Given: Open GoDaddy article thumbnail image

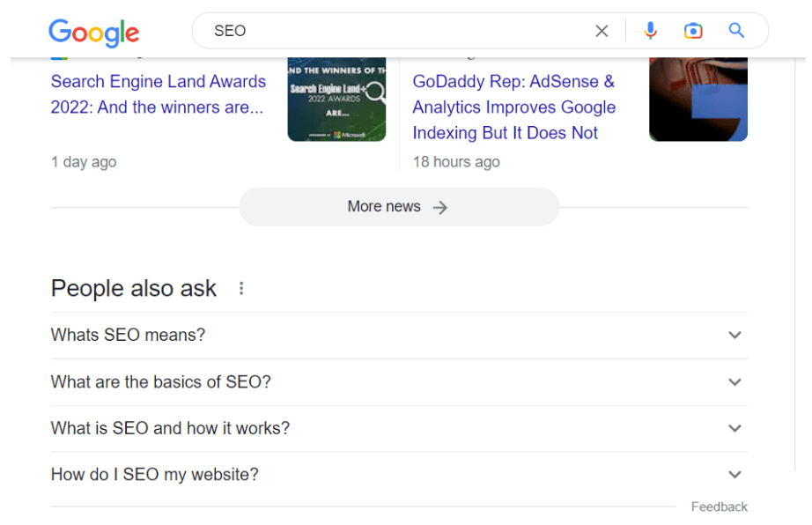Looking at the screenshot, I should tap(698, 99).
